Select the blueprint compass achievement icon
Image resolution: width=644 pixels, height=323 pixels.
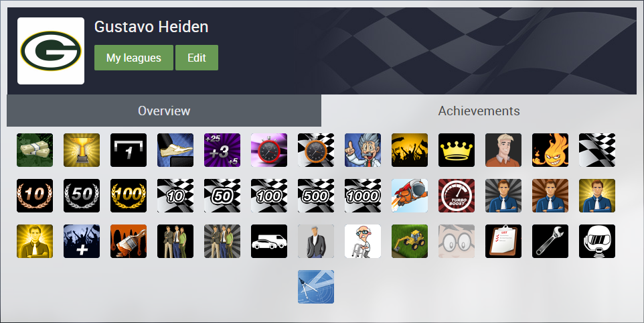coord(316,287)
